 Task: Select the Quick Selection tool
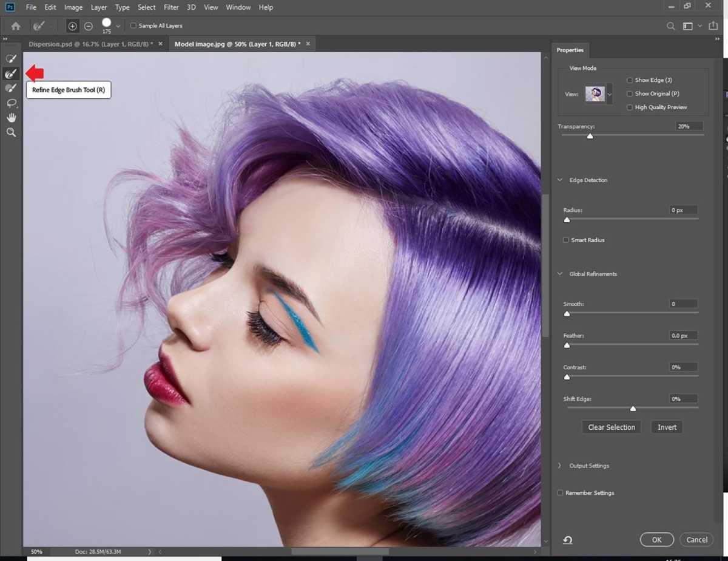[x=11, y=58]
